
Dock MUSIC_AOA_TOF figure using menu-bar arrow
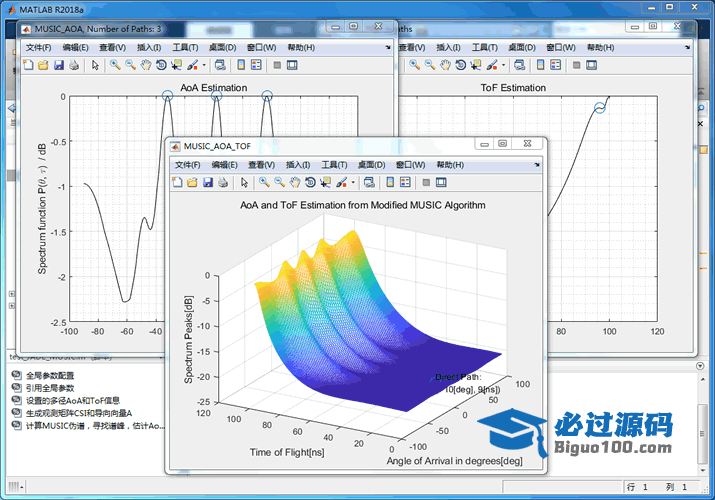537,165
